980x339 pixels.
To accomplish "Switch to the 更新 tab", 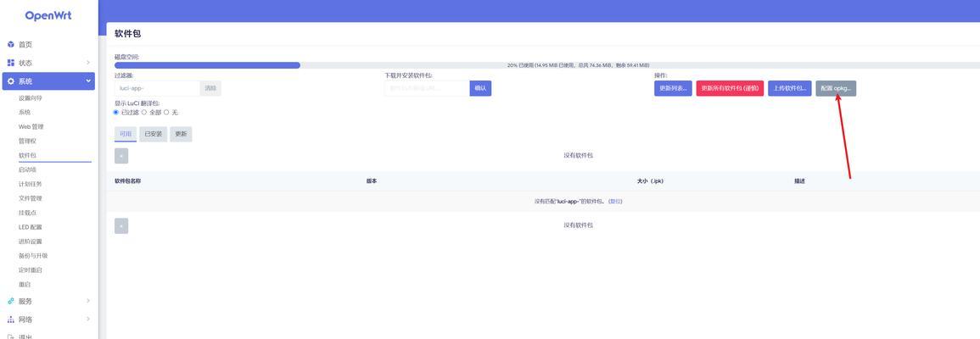I will click(181, 134).
